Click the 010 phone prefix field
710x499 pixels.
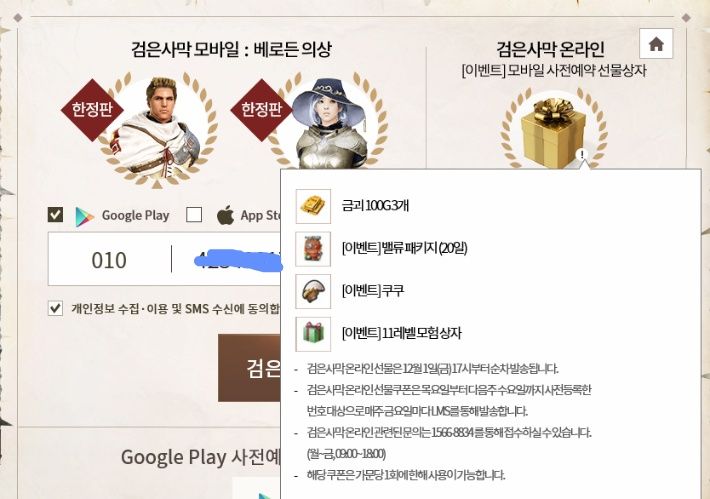(109, 260)
